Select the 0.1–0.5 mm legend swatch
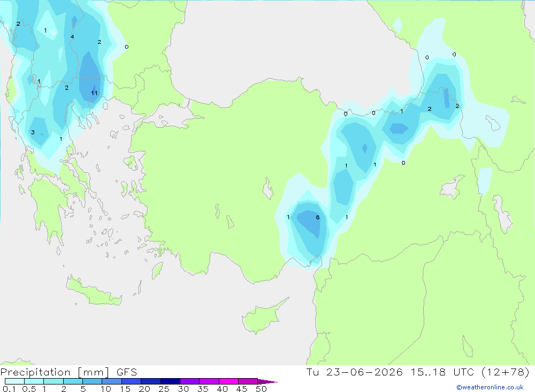Screen dimensions: 535x392 click(14, 381)
